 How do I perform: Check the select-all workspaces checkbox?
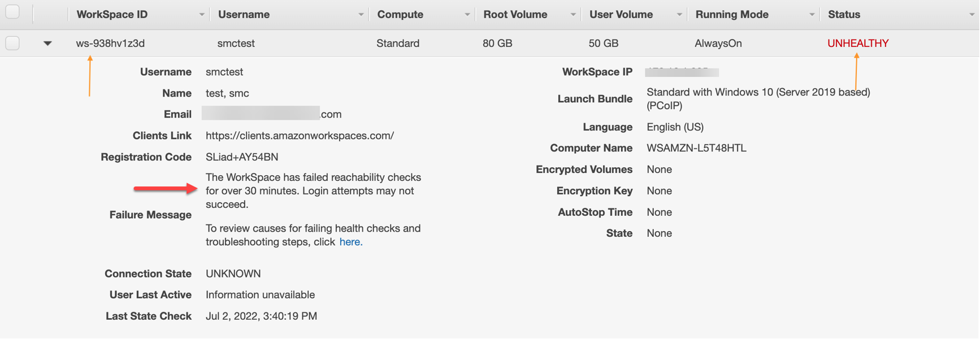point(12,11)
